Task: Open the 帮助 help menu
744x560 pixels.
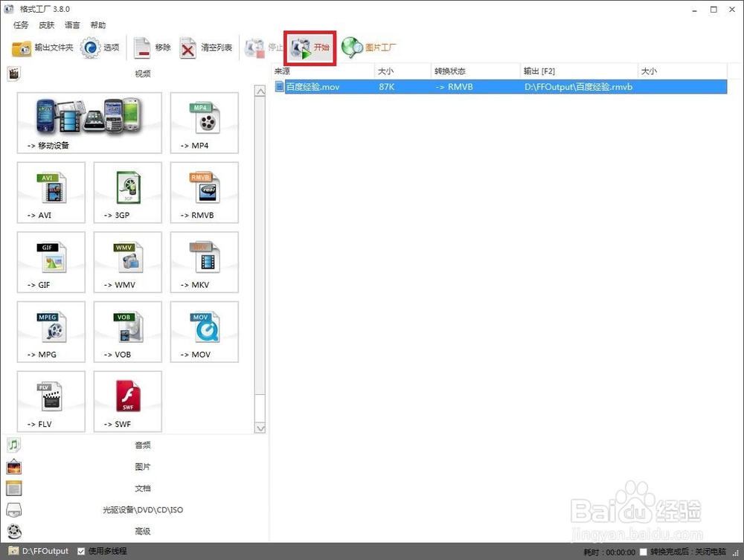Action: [97, 25]
